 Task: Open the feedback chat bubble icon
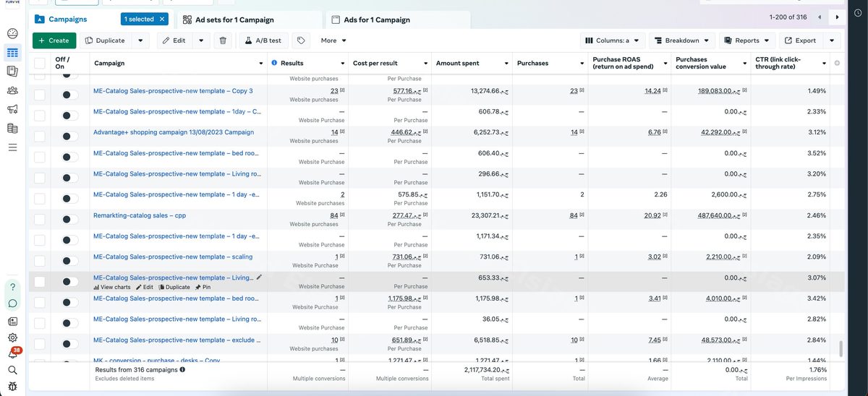tap(12, 304)
